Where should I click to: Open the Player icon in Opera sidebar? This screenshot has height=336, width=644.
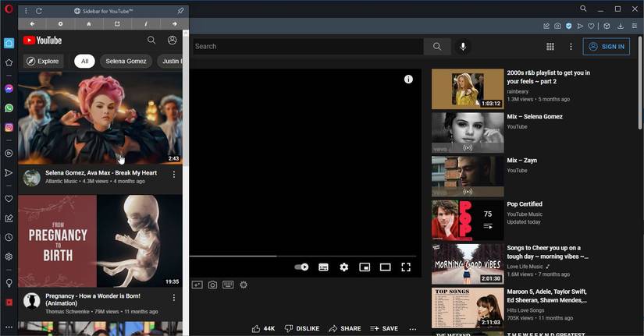(9, 153)
